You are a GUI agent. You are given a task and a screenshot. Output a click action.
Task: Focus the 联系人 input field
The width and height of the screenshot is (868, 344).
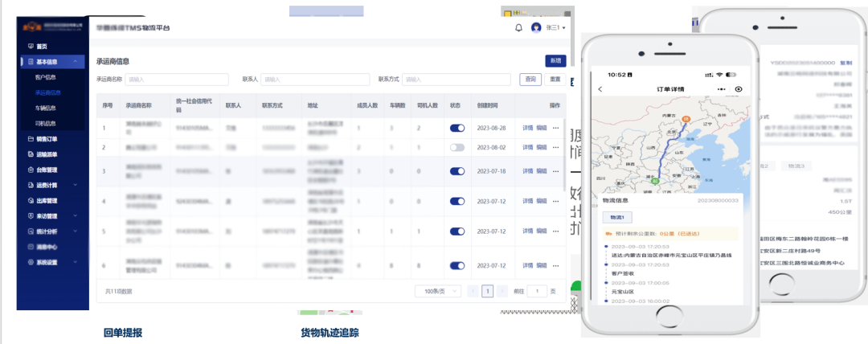pyautogui.click(x=315, y=80)
